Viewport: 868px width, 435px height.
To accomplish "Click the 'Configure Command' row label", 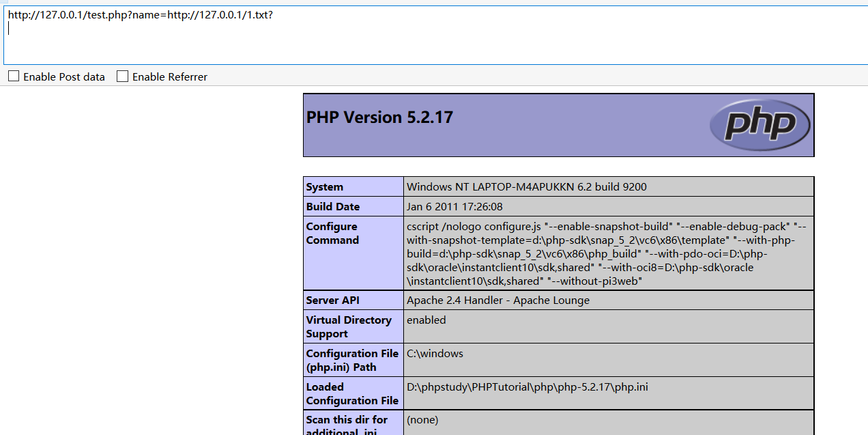I will (x=332, y=234).
